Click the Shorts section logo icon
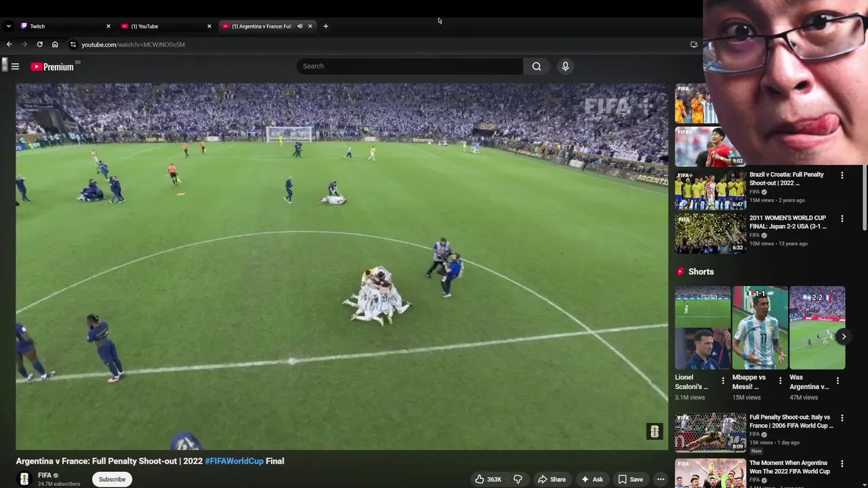The image size is (868, 488). tap(680, 272)
